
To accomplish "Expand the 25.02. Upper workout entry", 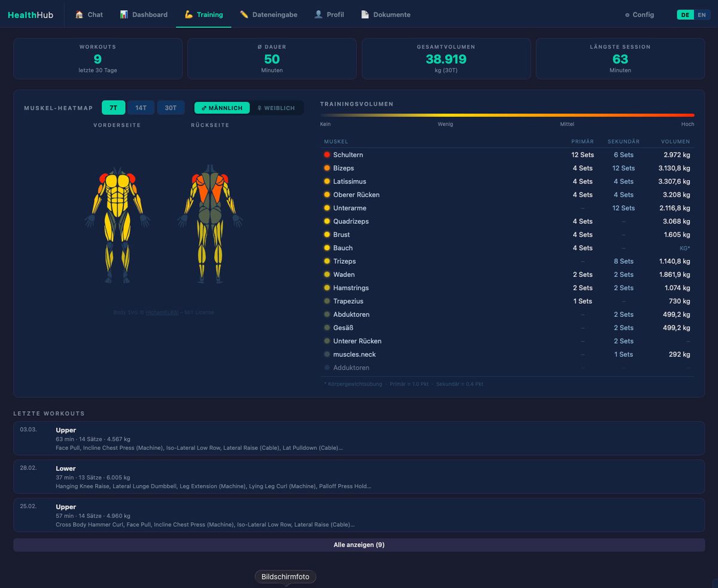I will pos(359,515).
